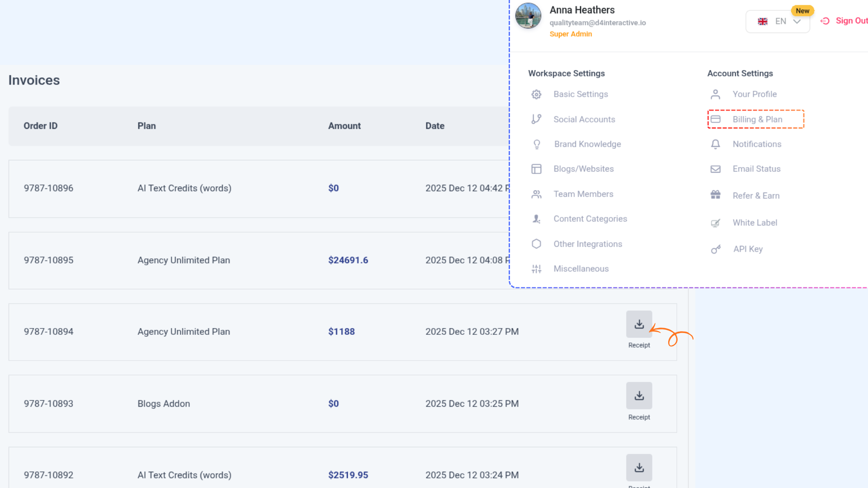Open Your Profile link
This screenshot has height=488, width=868.
pyautogui.click(x=754, y=94)
